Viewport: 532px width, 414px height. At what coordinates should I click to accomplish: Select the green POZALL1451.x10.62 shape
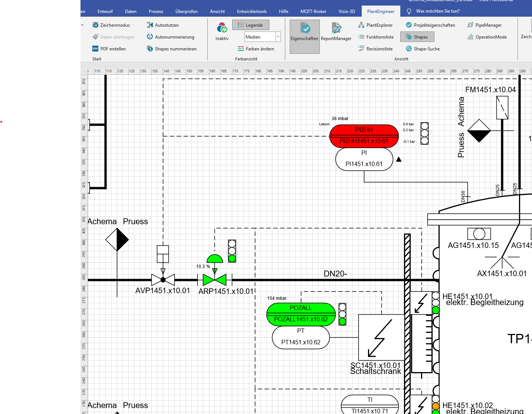[301, 314]
